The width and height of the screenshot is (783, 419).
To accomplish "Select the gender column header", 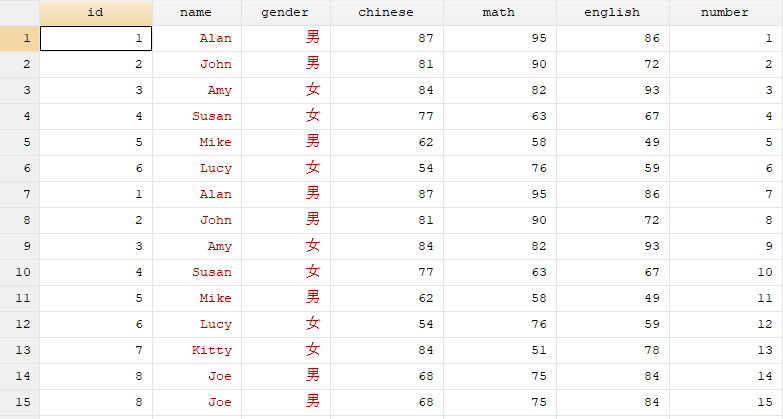I will [x=286, y=12].
